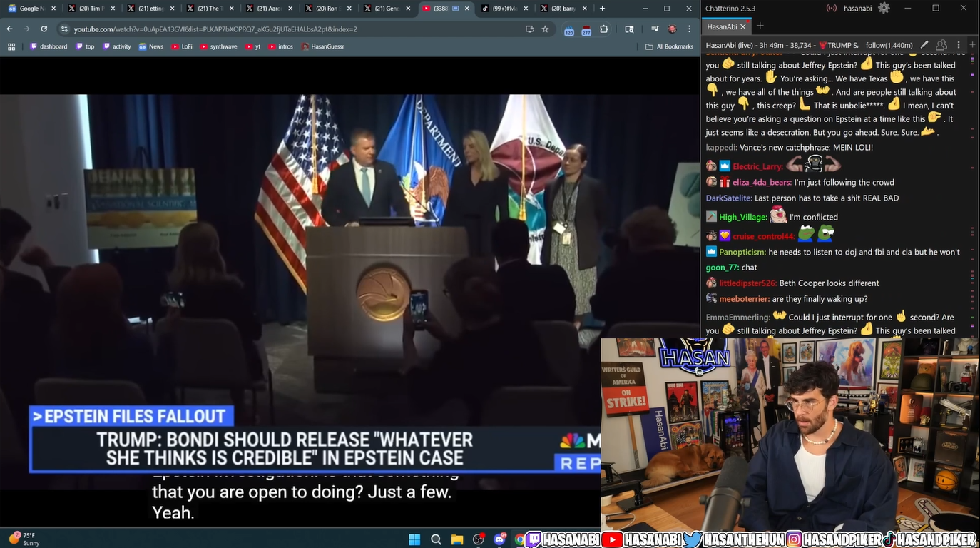Screen dimensions: 980x548
Task: Click the Electric_Larry username in chat
Action: pos(757,166)
